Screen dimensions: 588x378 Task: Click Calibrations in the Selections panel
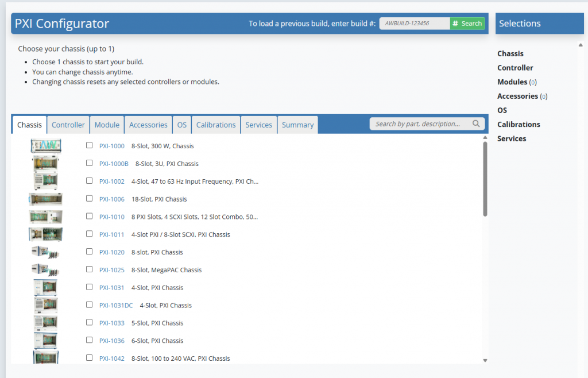[x=519, y=124]
